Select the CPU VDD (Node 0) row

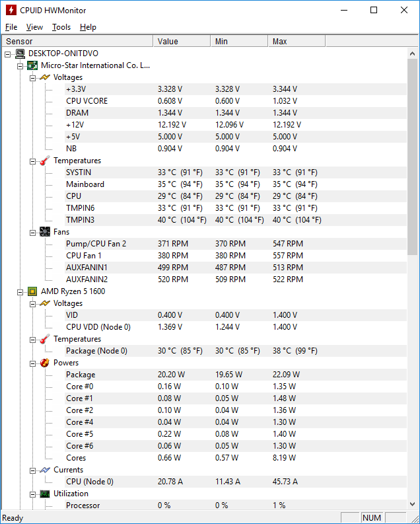236,327
